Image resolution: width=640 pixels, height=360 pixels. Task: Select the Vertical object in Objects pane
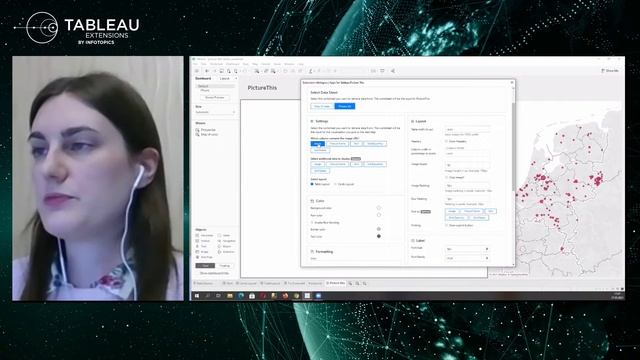[203, 241]
